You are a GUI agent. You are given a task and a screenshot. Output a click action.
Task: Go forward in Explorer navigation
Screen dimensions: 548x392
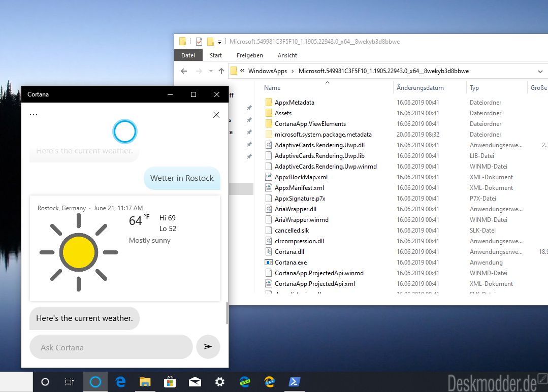(x=199, y=71)
